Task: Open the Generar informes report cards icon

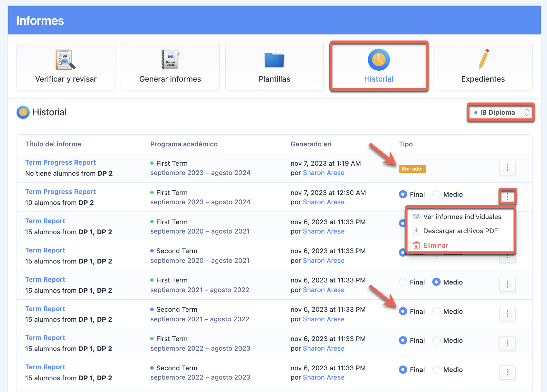Action: [170, 60]
